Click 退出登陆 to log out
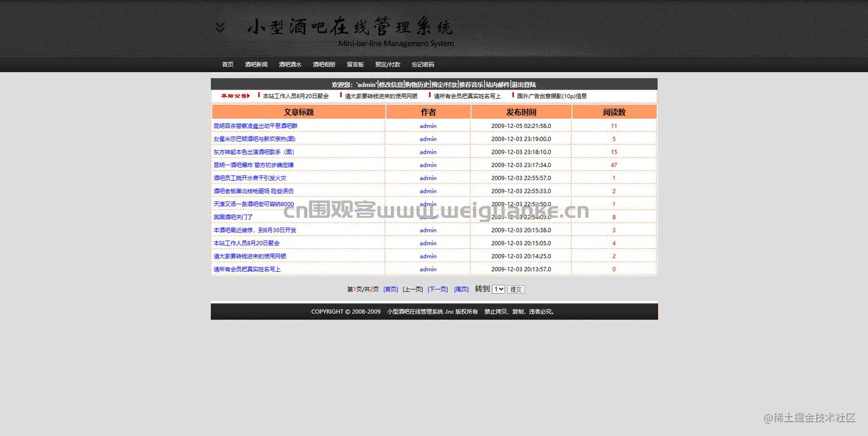 click(524, 84)
